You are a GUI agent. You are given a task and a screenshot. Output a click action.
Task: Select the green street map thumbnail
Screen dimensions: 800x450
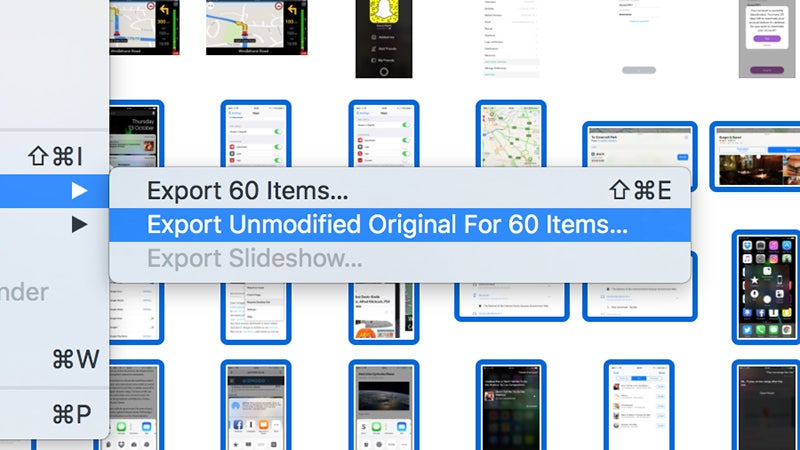511,134
